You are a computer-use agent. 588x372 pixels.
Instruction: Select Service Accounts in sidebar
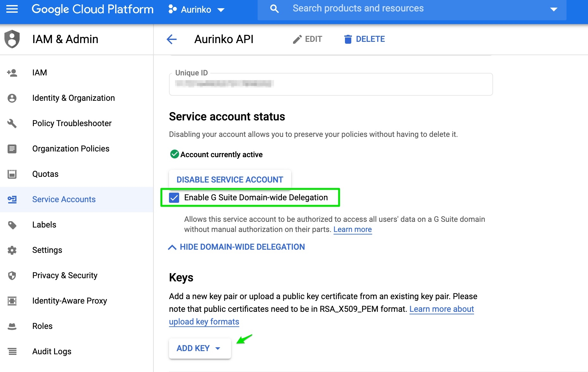click(77, 199)
